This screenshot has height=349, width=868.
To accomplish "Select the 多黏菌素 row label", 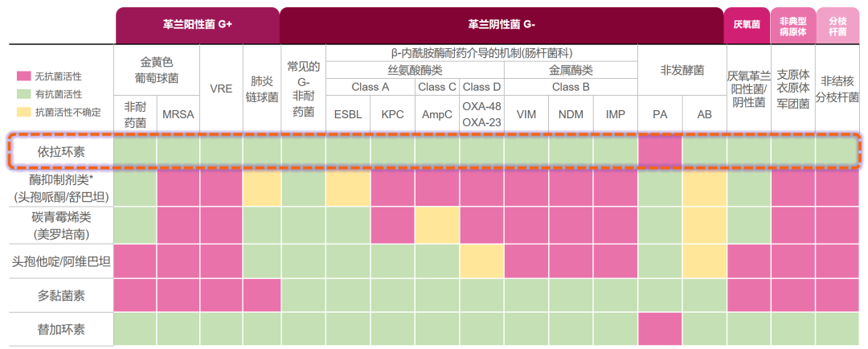I will coord(61,295).
